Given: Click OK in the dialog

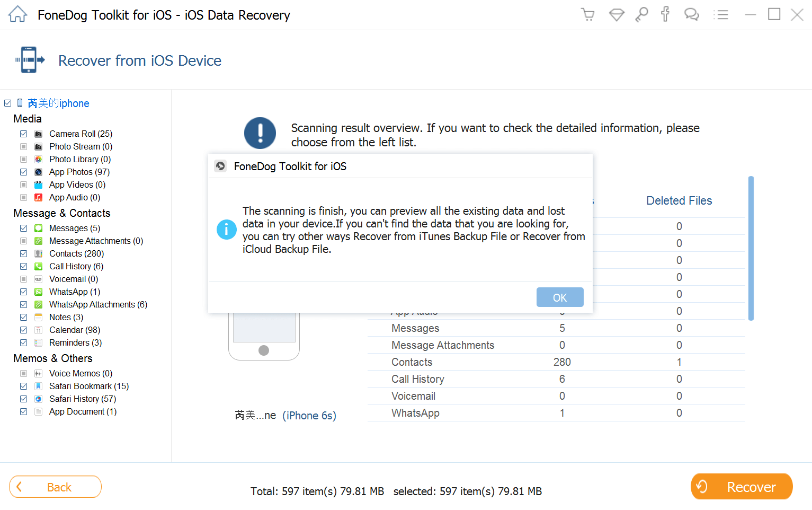Looking at the screenshot, I should (560, 297).
